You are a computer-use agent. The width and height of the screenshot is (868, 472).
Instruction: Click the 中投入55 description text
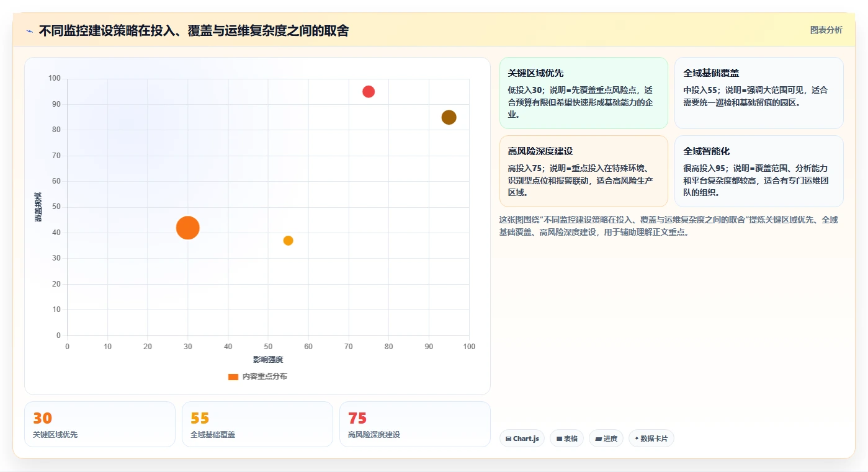(756, 96)
